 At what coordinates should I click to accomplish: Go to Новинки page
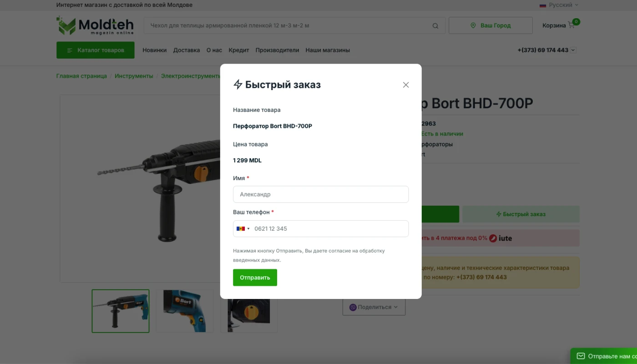[x=155, y=50]
